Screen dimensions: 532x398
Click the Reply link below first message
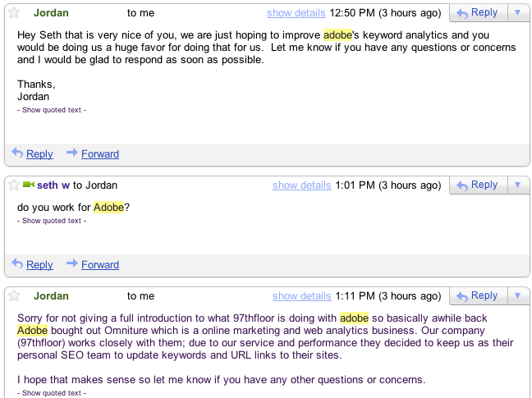39,153
